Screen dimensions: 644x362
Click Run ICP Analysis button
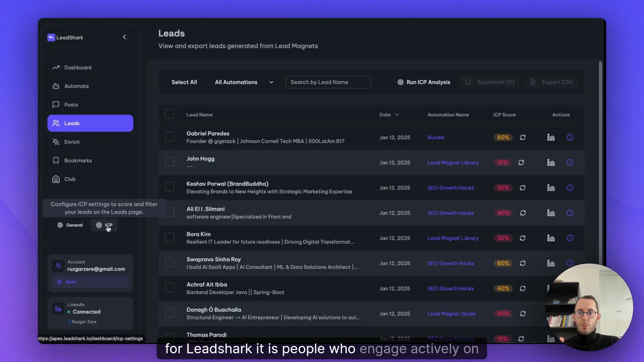click(x=424, y=82)
